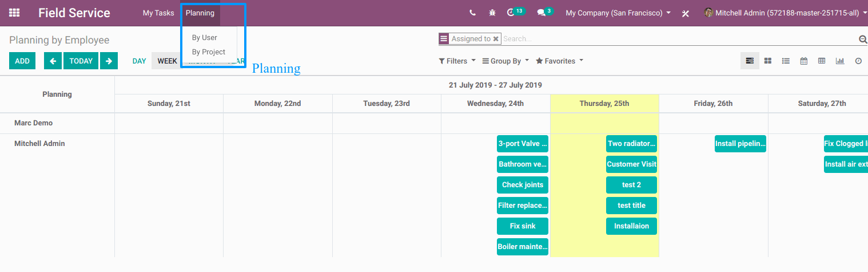
Task: Switch to Graph view
Action: (840, 61)
